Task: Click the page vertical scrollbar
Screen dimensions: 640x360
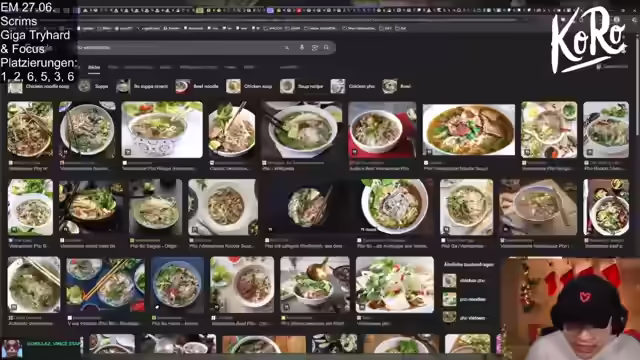Action: 637,86
